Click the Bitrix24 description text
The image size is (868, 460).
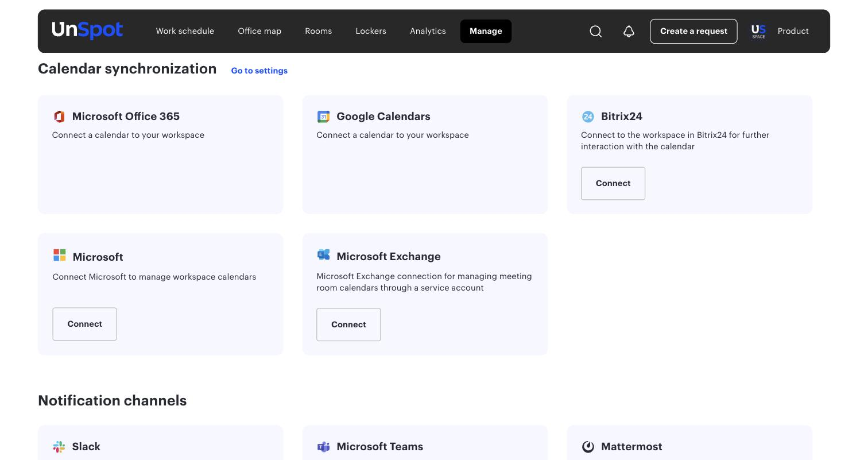(x=675, y=141)
